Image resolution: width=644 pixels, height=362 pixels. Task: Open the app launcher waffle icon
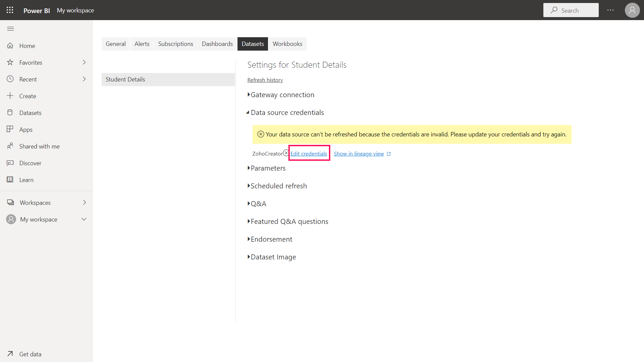[x=10, y=10]
